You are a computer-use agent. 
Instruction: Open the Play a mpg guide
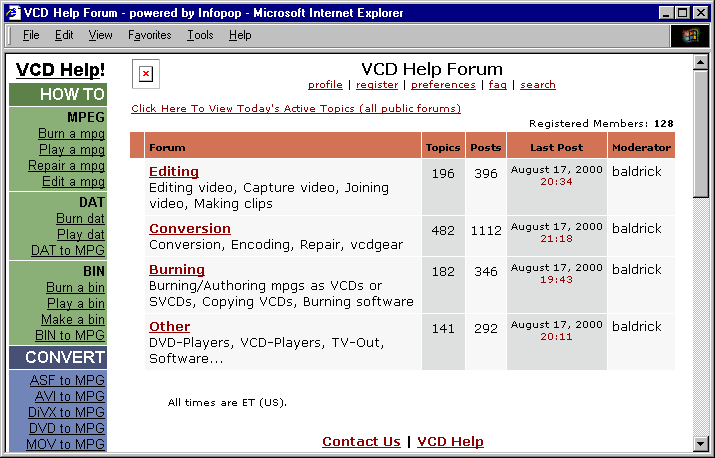coord(72,149)
